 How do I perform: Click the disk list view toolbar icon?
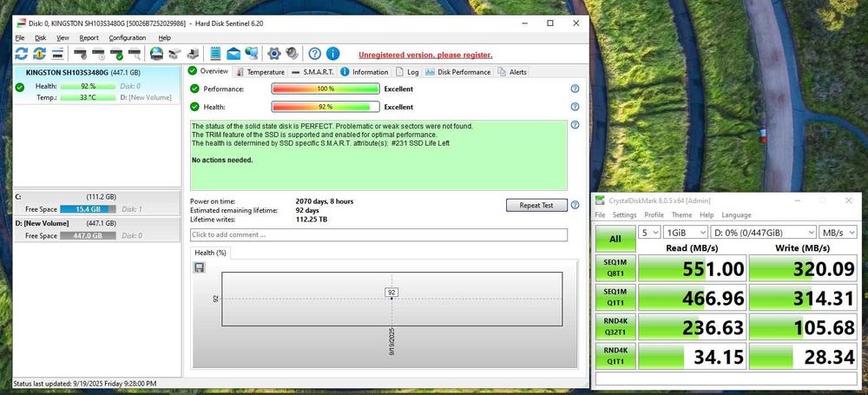pyautogui.click(x=57, y=54)
